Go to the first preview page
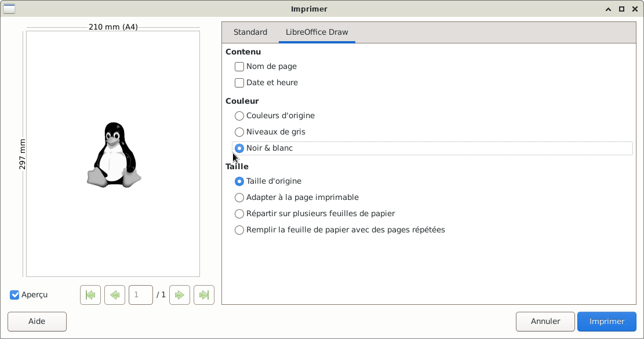644x339 pixels. tap(90, 295)
